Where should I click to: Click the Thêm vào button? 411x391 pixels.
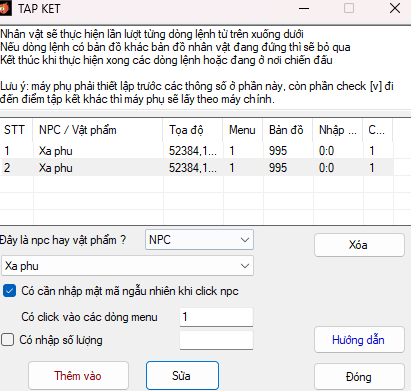click(78, 376)
